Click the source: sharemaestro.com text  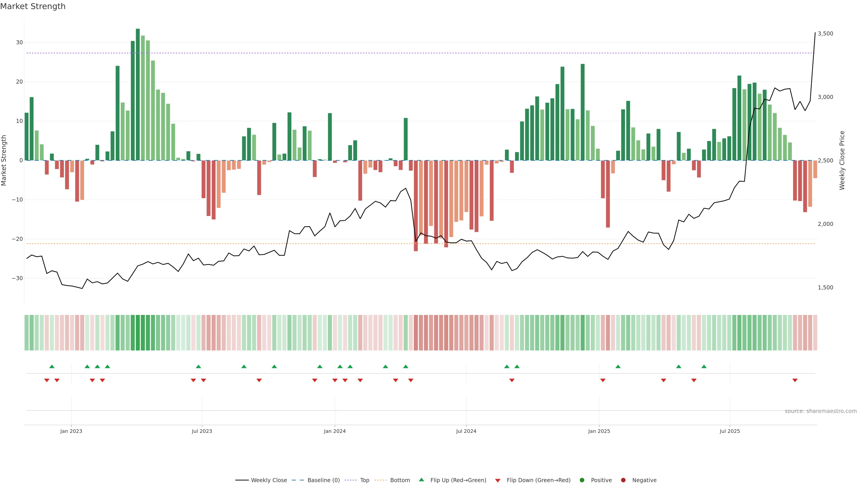821,411
